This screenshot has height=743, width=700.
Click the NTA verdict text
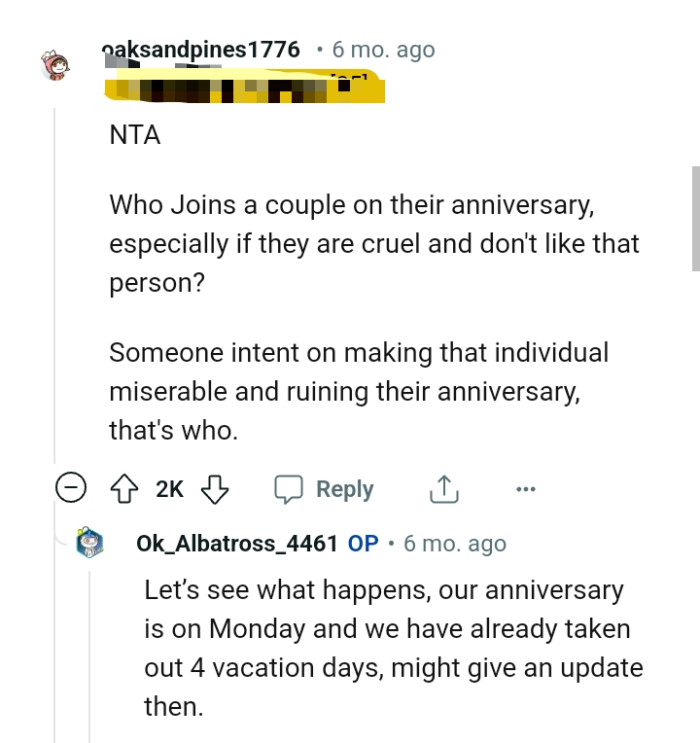click(x=135, y=136)
